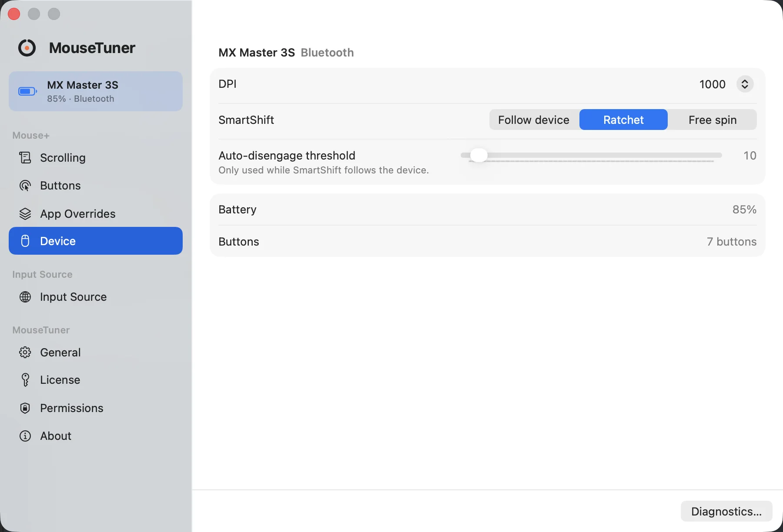This screenshot has height=532, width=783.
Task: Click the Input Source globe icon
Action: 25,297
